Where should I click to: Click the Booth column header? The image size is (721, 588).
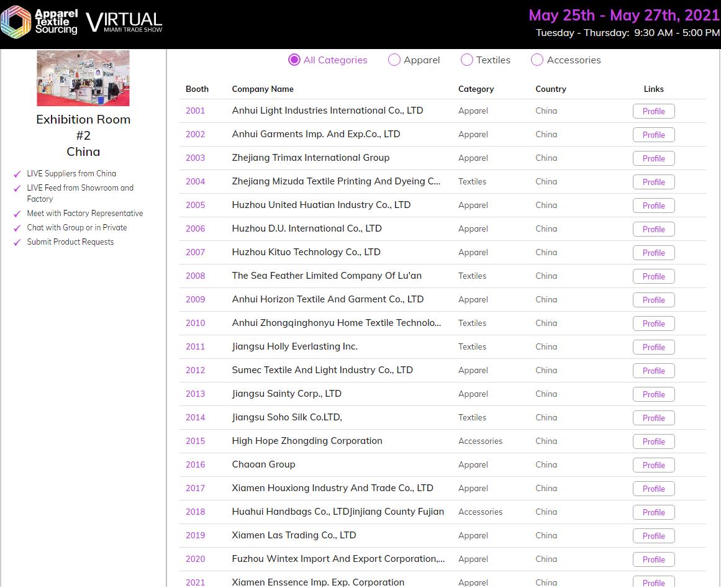tap(197, 89)
